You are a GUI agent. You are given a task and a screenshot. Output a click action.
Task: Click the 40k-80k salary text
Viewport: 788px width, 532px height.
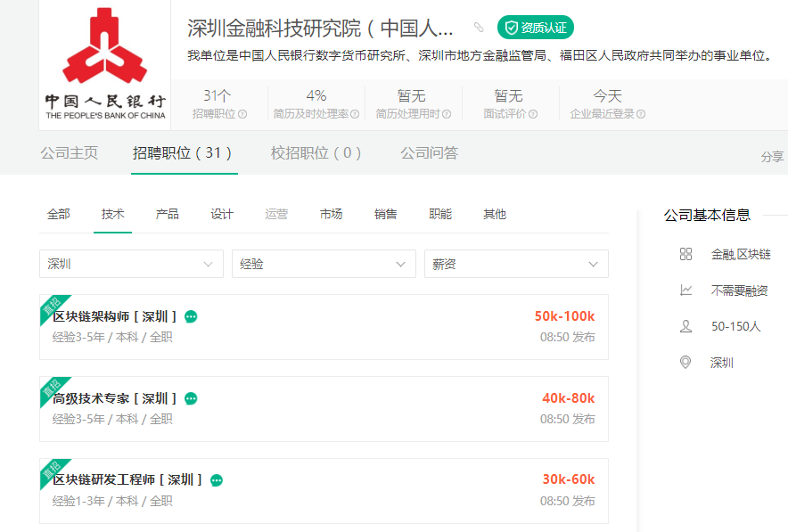(x=569, y=397)
